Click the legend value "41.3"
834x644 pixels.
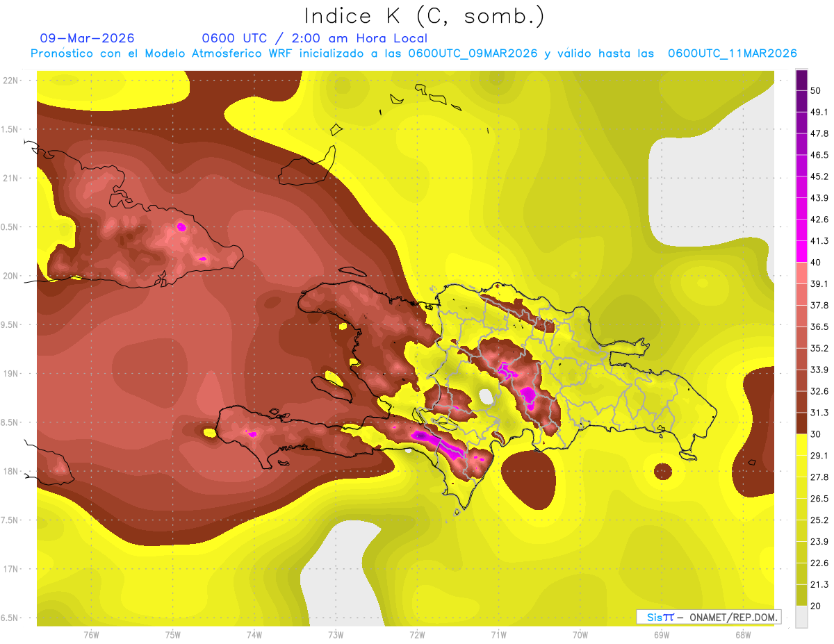[x=818, y=240]
